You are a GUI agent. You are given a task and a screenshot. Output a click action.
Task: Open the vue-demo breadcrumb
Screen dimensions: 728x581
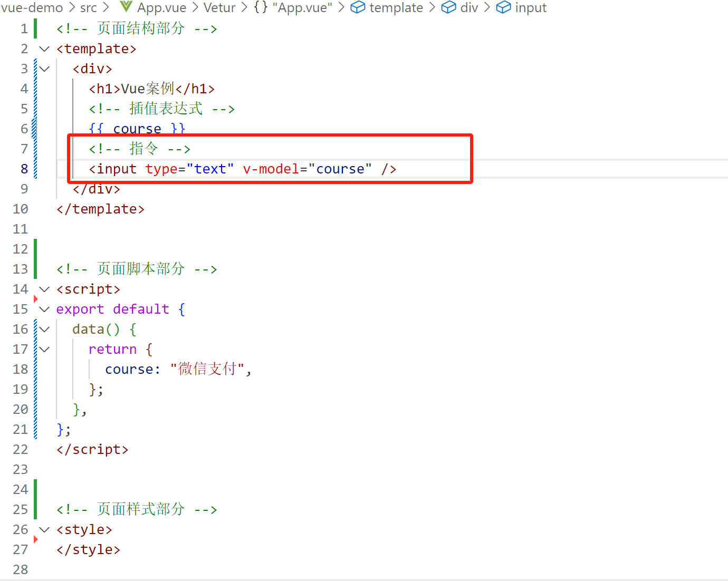click(32, 7)
